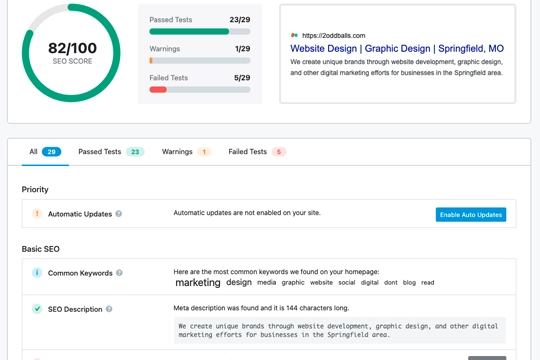This screenshot has height=360, width=540.
Task: Click the 'media' keyword
Action: click(267, 282)
